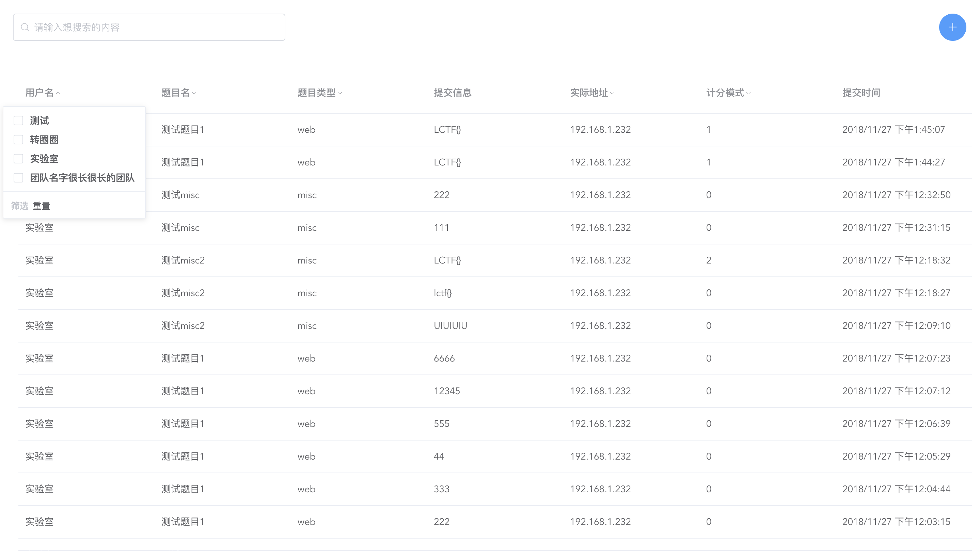
Task: Click the row timestamped 下午1:45:07
Action: [893, 130]
